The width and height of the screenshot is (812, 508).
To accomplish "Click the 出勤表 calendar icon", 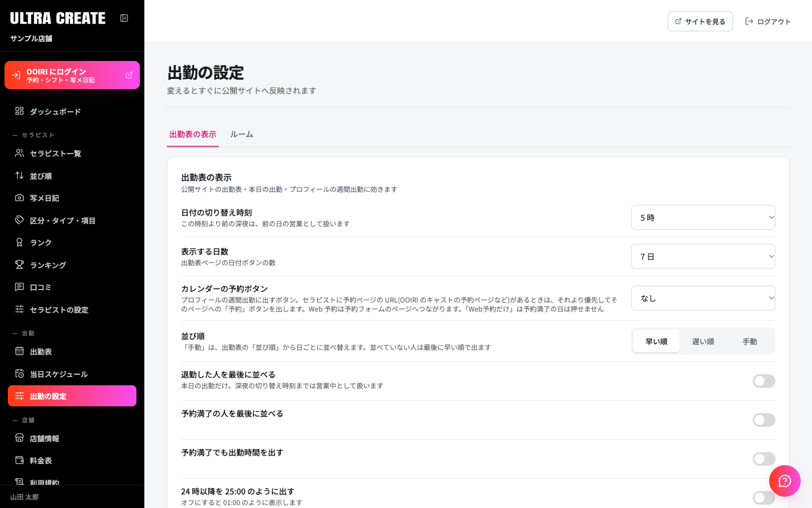I will pos(19,351).
